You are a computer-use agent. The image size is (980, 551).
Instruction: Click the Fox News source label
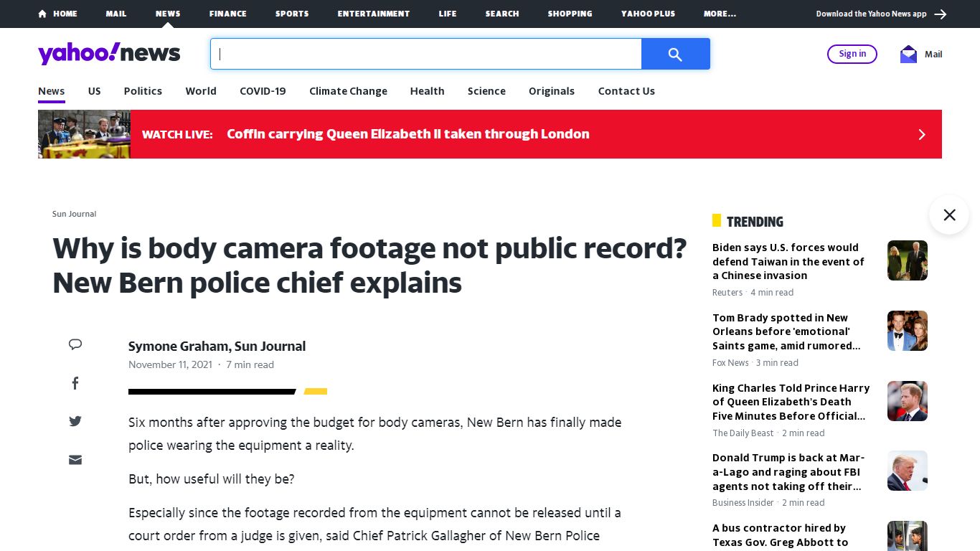click(730, 363)
